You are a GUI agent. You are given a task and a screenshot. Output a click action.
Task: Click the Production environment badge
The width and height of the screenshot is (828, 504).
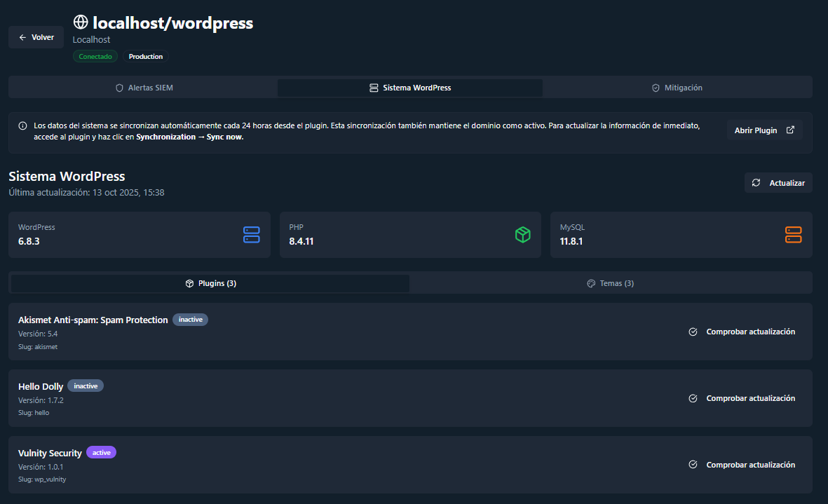click(146, 57)
